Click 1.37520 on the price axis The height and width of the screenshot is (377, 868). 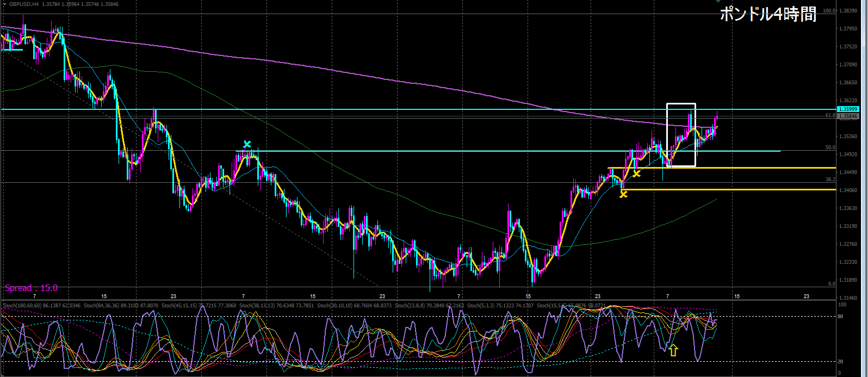[x=849, y=47]
